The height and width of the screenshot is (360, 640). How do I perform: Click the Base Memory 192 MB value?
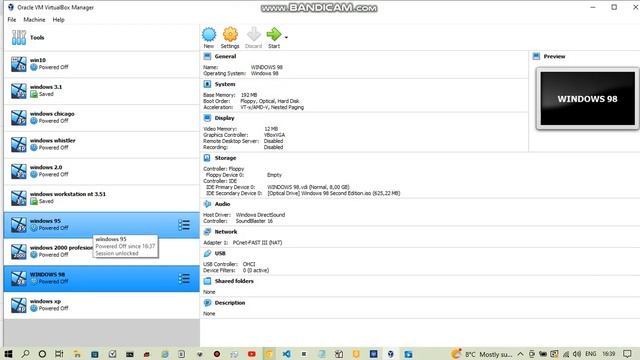[x=249, y=95]
